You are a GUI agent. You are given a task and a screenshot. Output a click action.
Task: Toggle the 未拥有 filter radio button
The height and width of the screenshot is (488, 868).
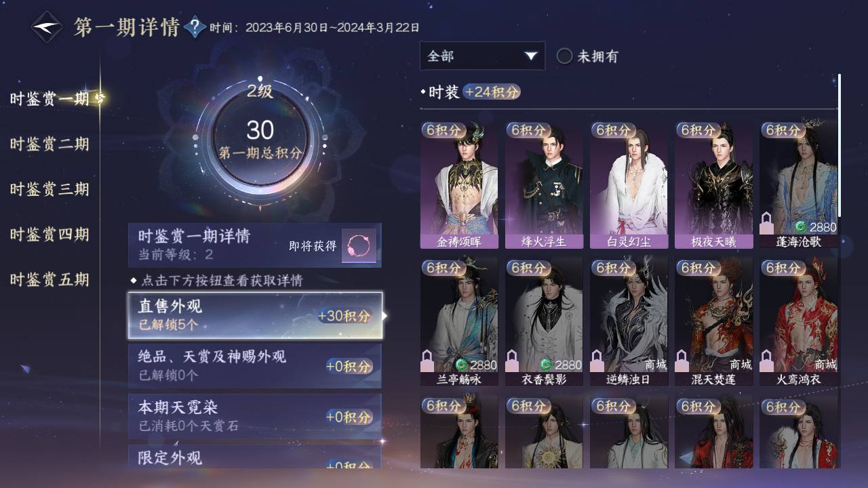(564, 56)
